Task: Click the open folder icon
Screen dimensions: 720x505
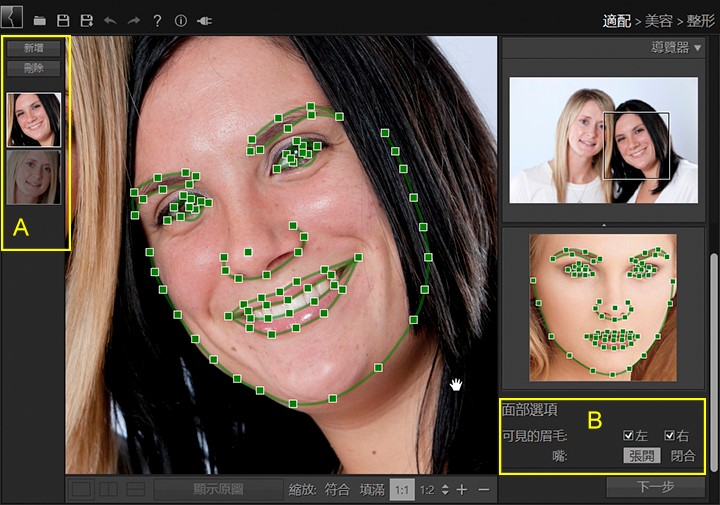Action: (x=40, y=20)
